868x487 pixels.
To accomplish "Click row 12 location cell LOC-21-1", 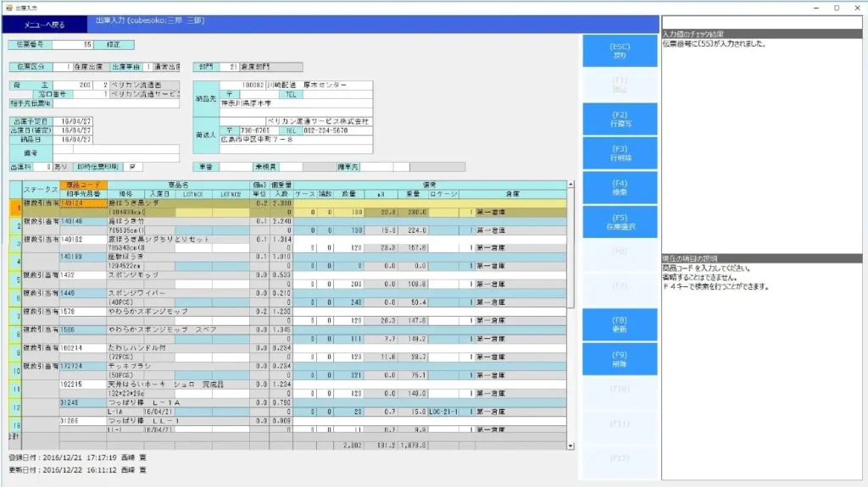I will pos(443,412).
